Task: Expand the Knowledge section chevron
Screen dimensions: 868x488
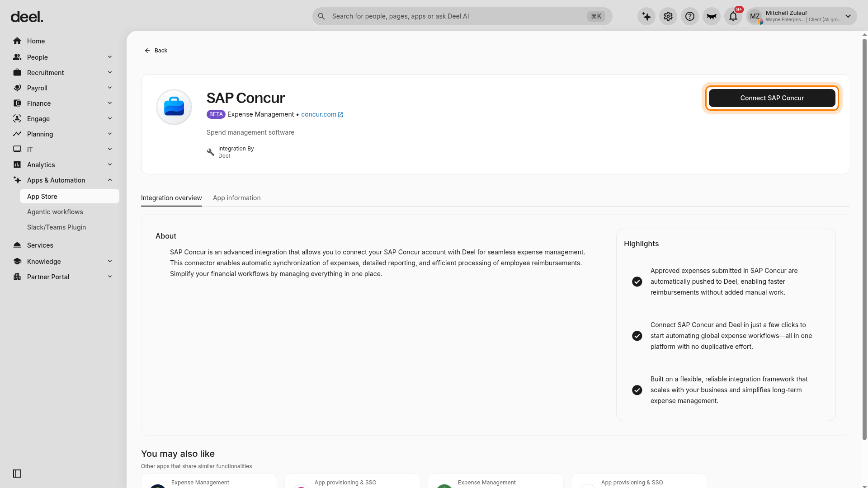Action: 110,262
